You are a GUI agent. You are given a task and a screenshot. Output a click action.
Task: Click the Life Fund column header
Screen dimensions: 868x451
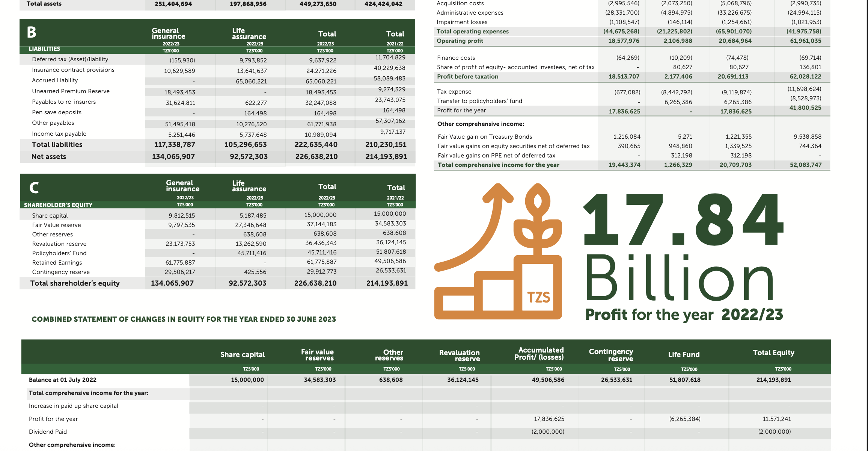pos(684,354)
